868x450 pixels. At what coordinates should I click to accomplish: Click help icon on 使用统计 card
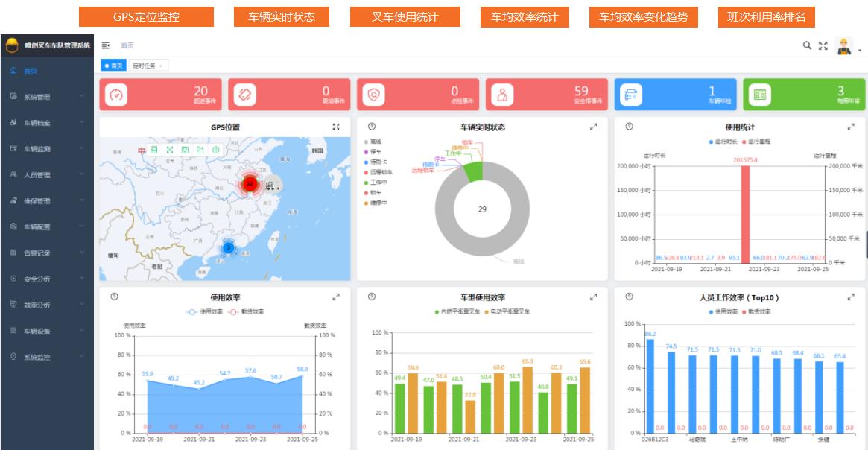click(x=630, y=127)
